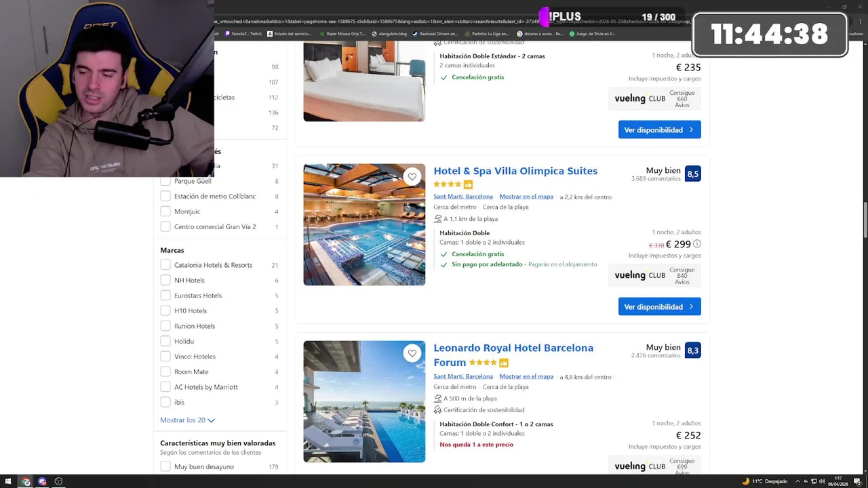This screenshot has height=488, width=868.
Task: Check the H10 Hotels brand filter
Action: point(165,310)
